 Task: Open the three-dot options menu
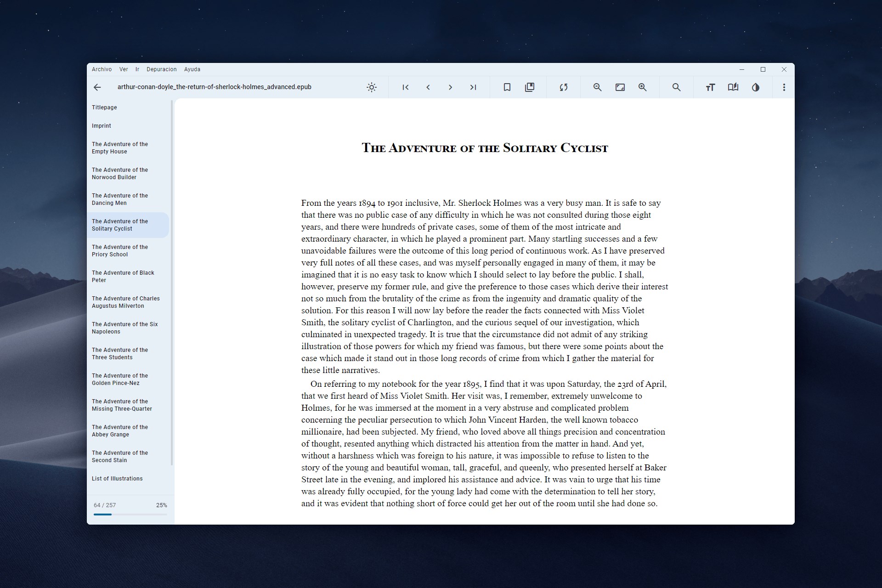(784, 87)
